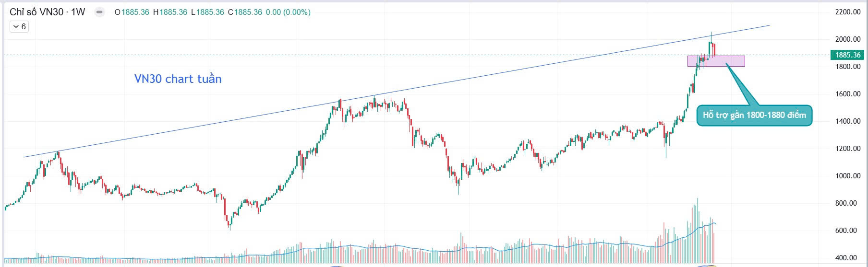Click the 1600.00 price axis label

pyautogui.click(x=848, y=94)
